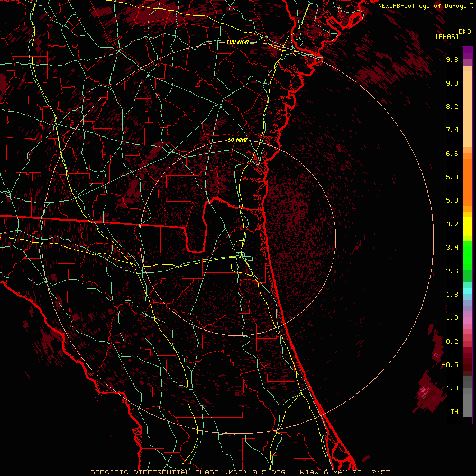Pick the peach legend color band
The width and height of the screenshot is (476, 476).
point(467,108)
